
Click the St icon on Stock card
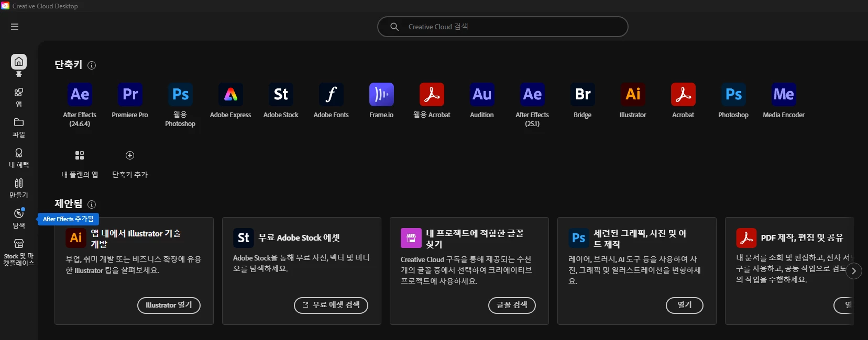[244, 238]
